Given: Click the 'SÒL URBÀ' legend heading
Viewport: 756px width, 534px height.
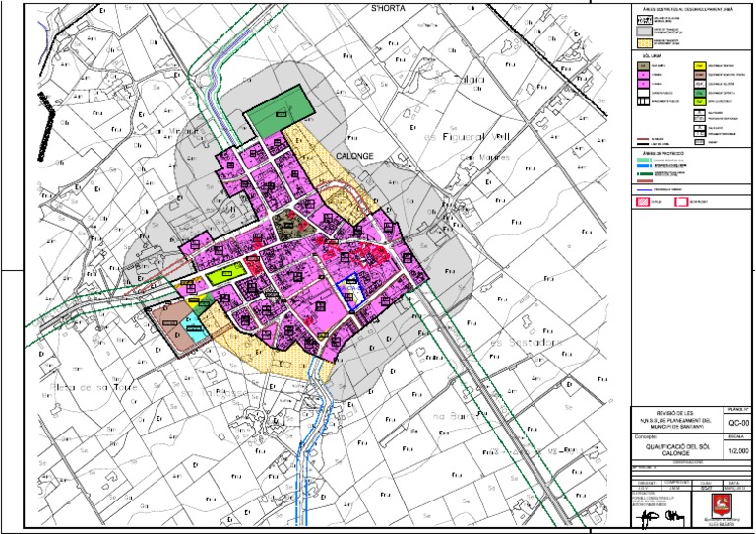Looking at the screenshot, I should click(x=653, y=56).
